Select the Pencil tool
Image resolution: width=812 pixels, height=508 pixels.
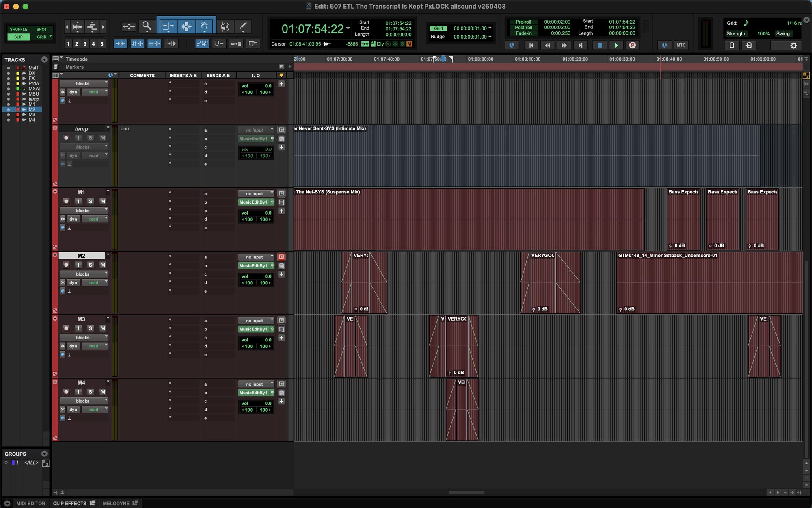click(x=243, y=26)
